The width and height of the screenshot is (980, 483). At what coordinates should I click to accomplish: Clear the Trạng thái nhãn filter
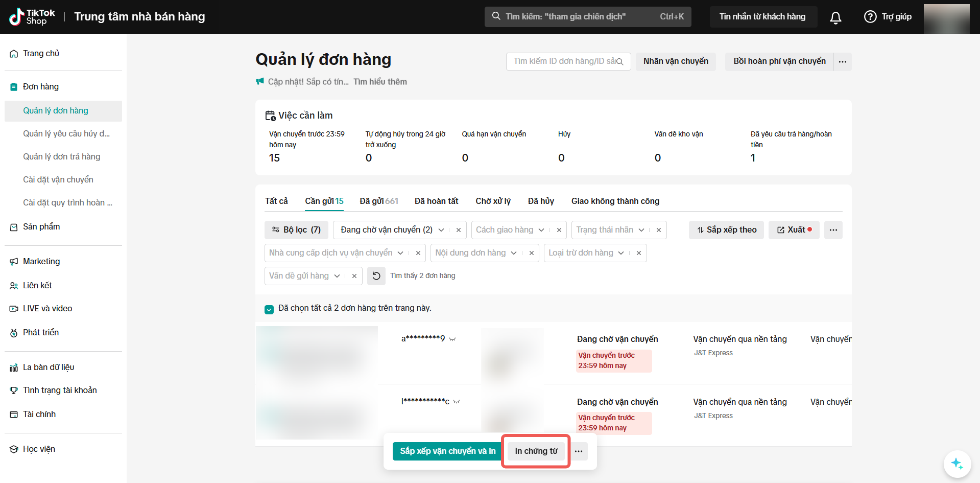(x=659, y=230)
